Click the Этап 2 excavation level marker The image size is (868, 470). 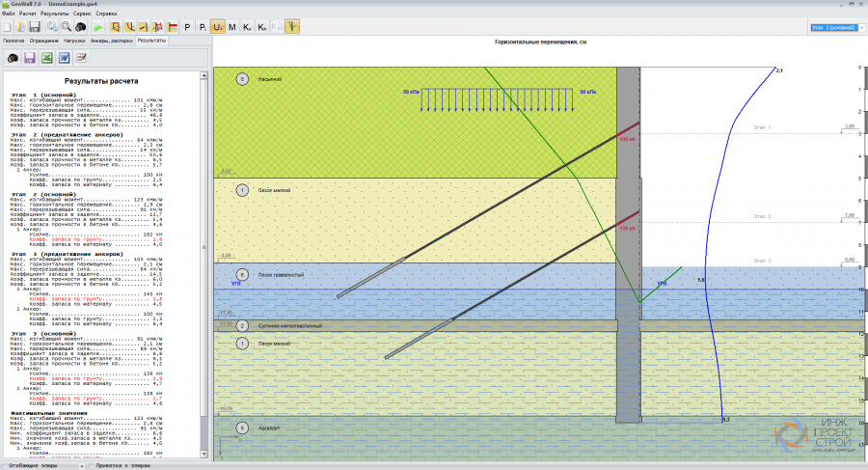point(762,216)
